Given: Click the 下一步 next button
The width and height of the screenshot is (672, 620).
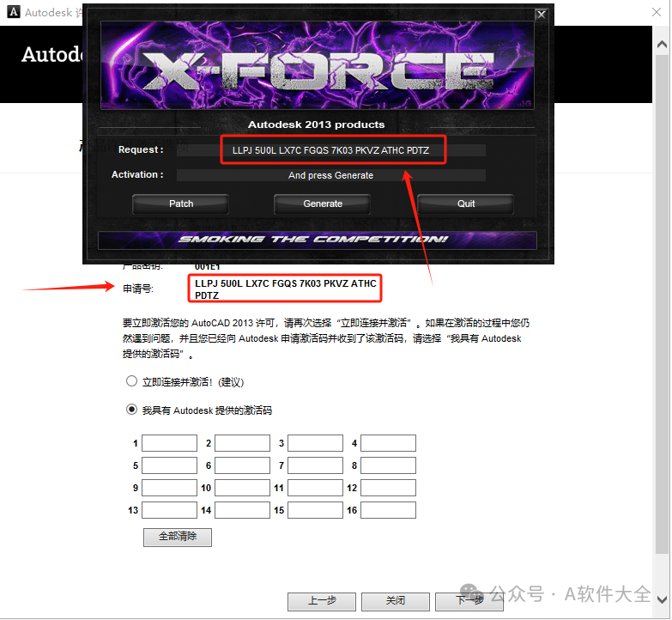Looking at the screenshot, I should click(469, 601).
